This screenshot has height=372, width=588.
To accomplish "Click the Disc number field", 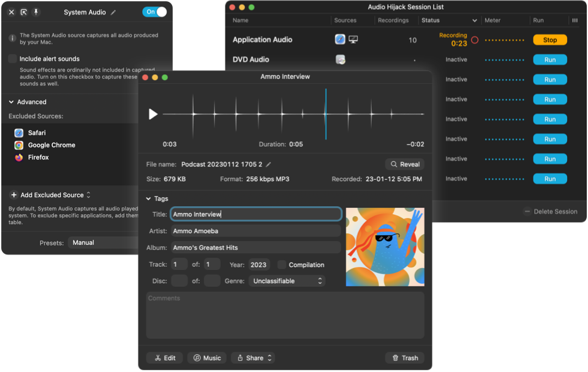I will (179, 281).
